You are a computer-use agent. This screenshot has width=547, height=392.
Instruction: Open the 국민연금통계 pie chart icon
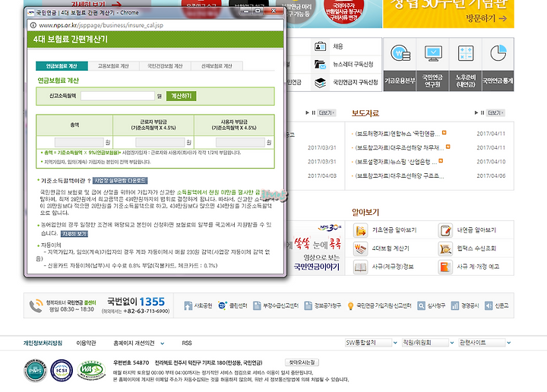[498, 53]
